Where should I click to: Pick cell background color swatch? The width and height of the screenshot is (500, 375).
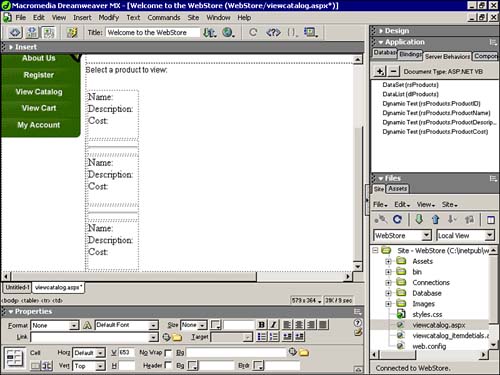(x=193, y=366)
